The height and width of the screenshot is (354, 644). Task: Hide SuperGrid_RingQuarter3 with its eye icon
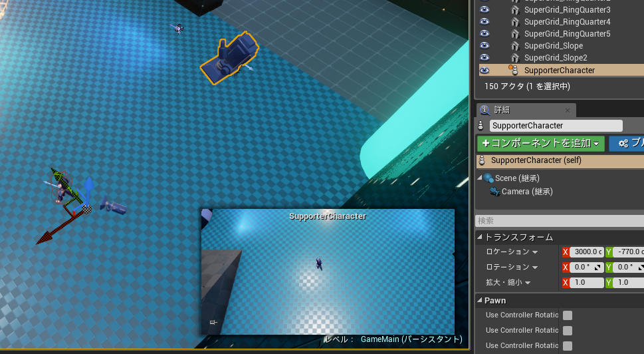click(484, 9)
